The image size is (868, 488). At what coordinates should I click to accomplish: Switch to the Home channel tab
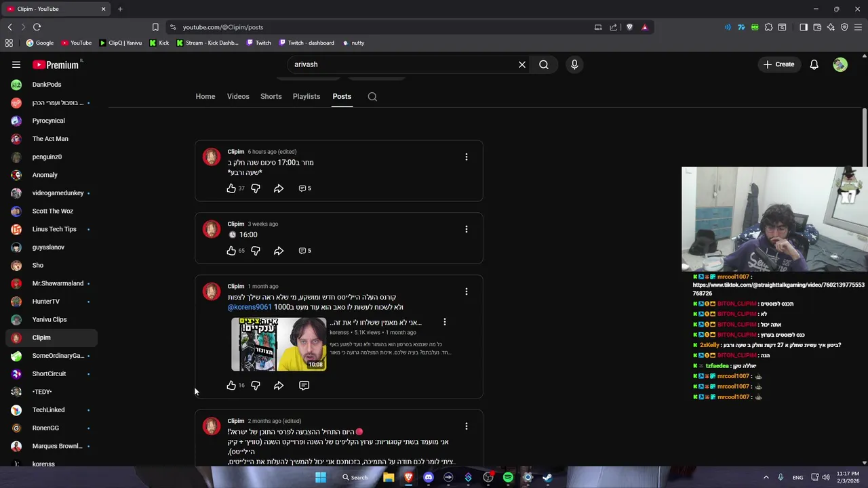205,96
